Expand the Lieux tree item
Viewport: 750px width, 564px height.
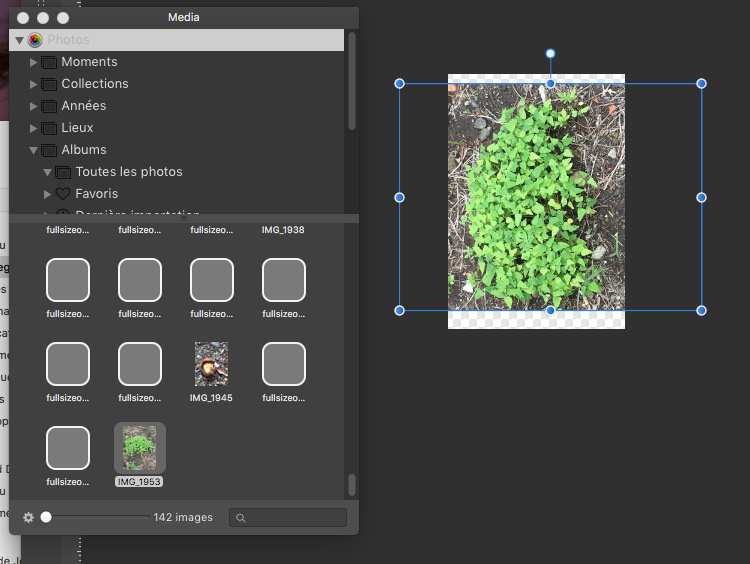coord(33,128)
